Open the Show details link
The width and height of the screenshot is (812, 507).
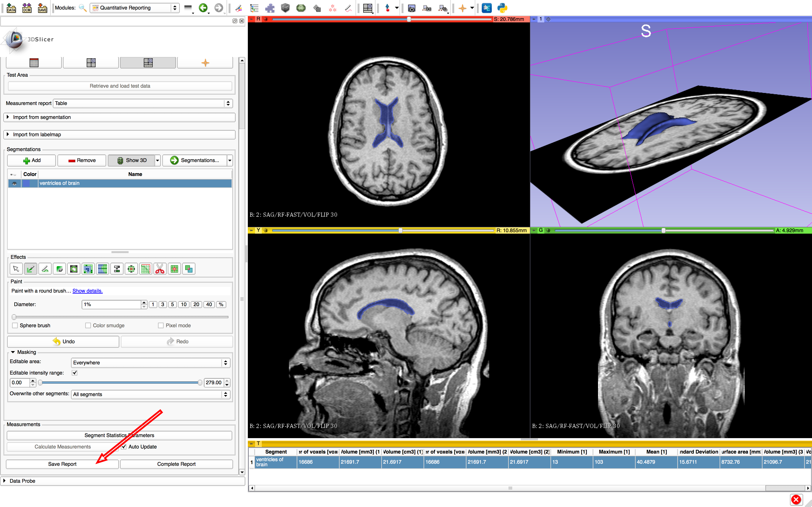tap(87, 291)
